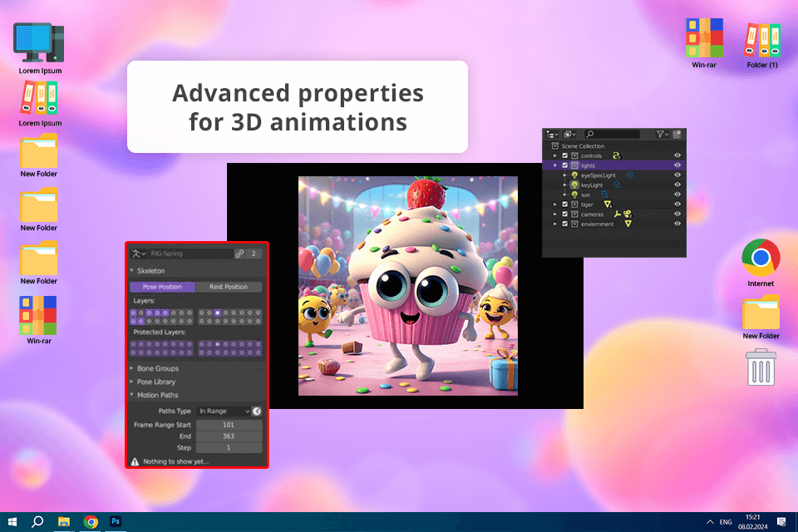
Task: Hide the sun light with eye icon
Action: (x=677, y=195)
